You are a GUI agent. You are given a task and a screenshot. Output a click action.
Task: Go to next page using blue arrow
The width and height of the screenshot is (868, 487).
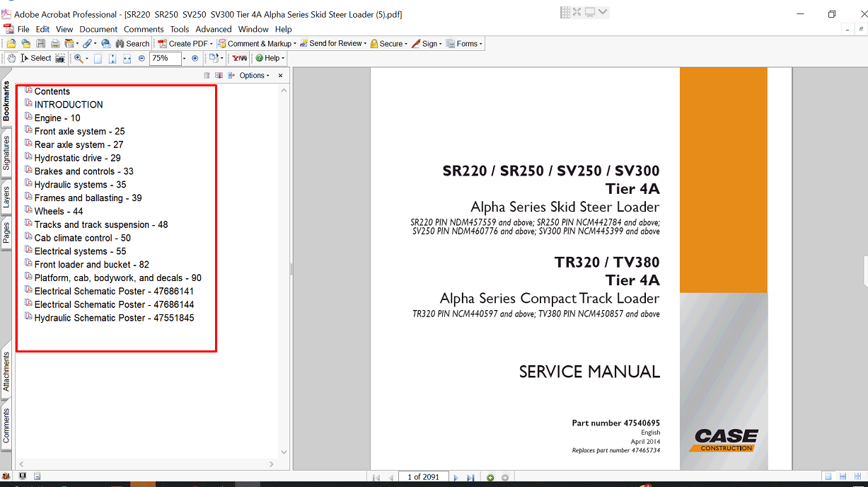(x=456, y=478)
